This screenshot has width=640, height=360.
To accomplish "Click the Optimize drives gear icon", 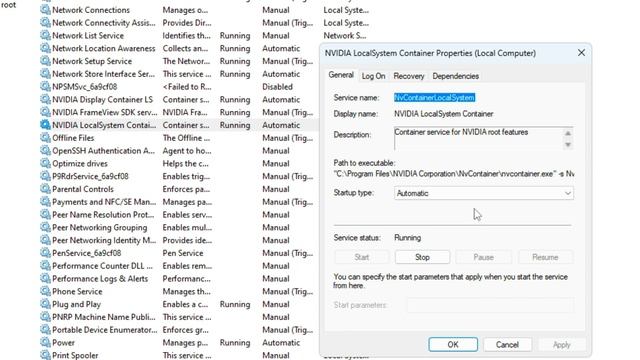I will click(45, 163).
